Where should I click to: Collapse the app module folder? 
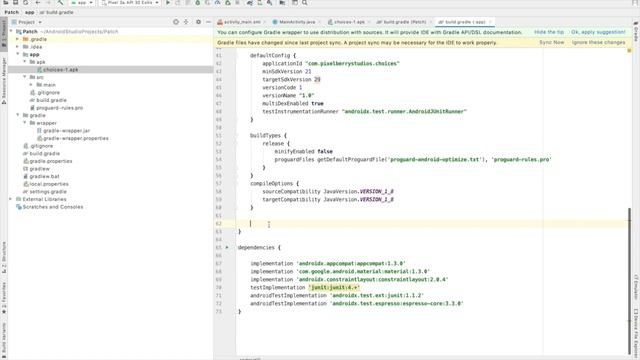[x=18, y=54]
